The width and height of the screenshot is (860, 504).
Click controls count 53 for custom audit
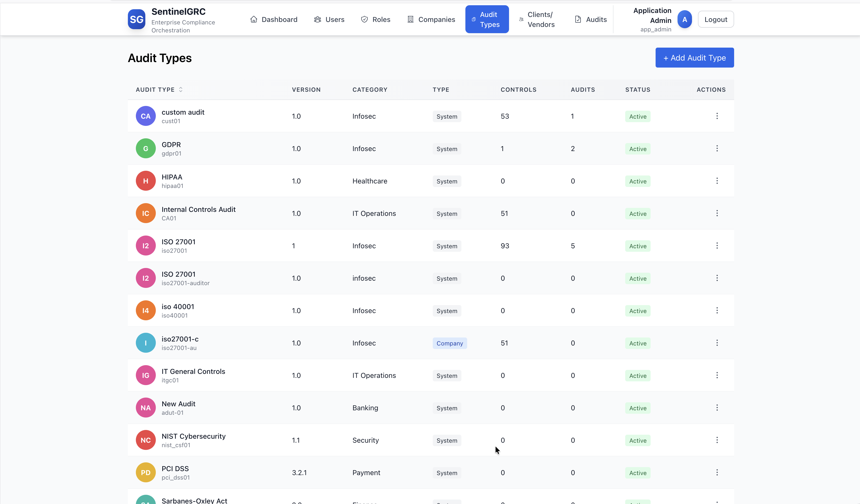[505, 116]
